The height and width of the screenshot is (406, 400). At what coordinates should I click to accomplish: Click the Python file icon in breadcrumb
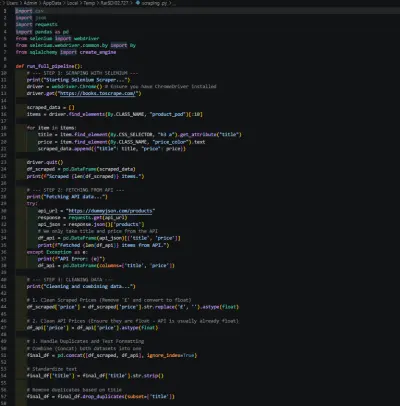click(138, 3)
